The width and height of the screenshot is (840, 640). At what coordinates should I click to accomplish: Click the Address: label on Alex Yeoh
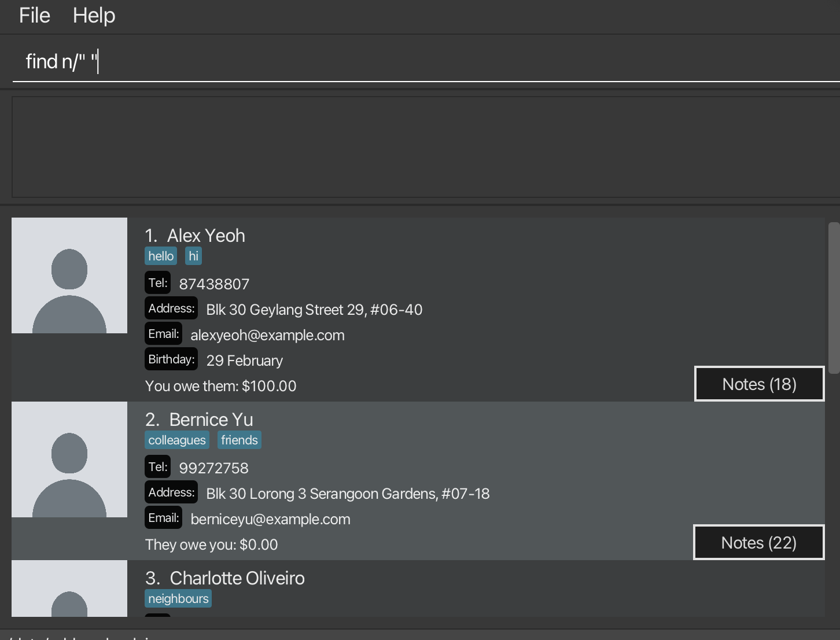171,308
